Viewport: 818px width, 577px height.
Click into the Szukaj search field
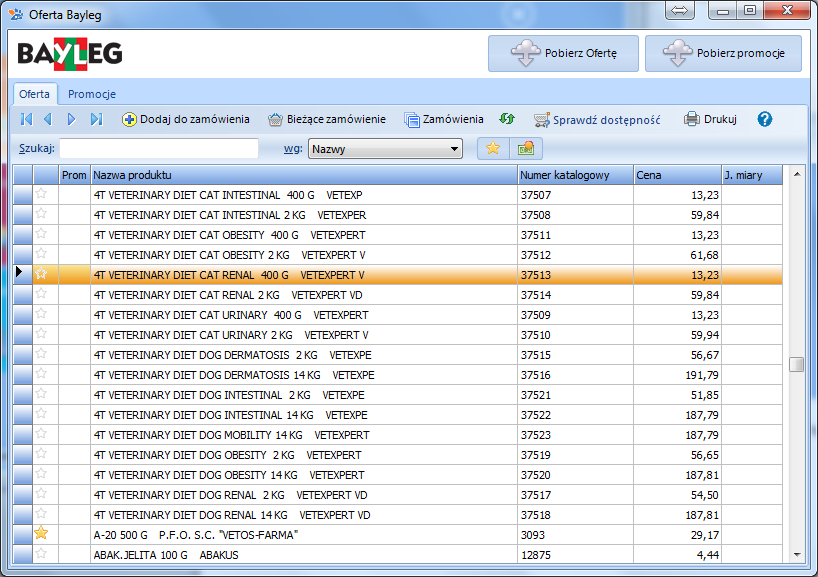point(159,149)
